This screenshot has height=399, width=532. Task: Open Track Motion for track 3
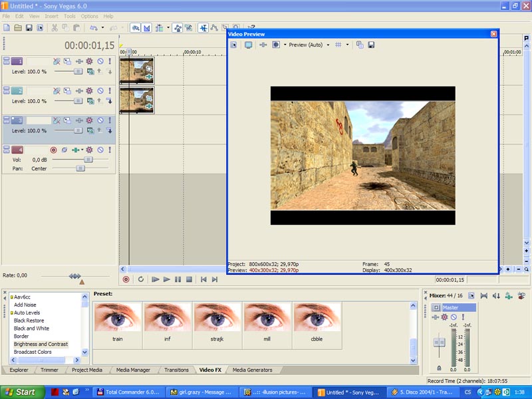click(x=68, y=120)
